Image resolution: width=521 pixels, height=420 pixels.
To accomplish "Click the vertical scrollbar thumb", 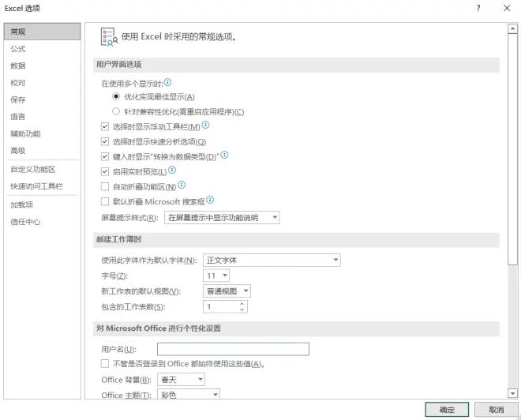I will pos(512,149).
